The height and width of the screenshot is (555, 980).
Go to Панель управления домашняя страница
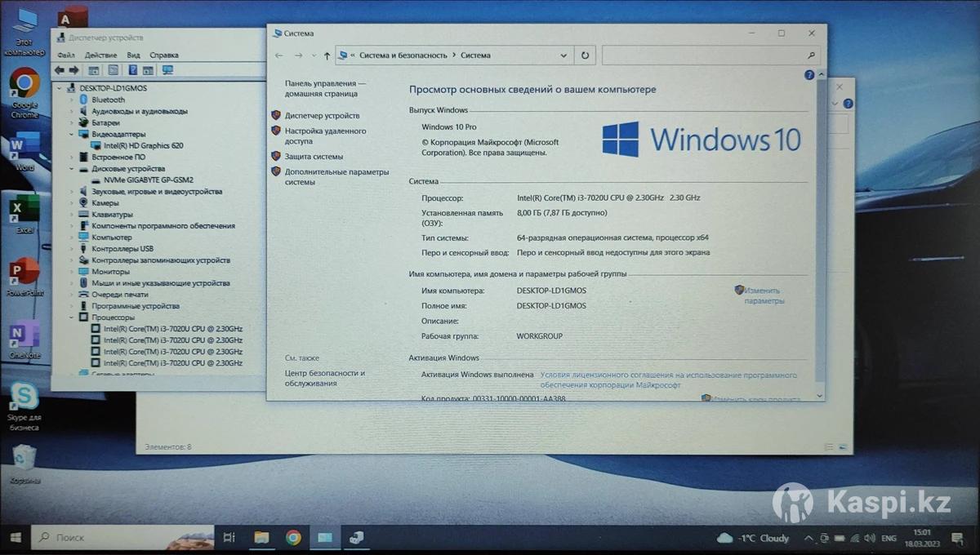coord(326,88)
